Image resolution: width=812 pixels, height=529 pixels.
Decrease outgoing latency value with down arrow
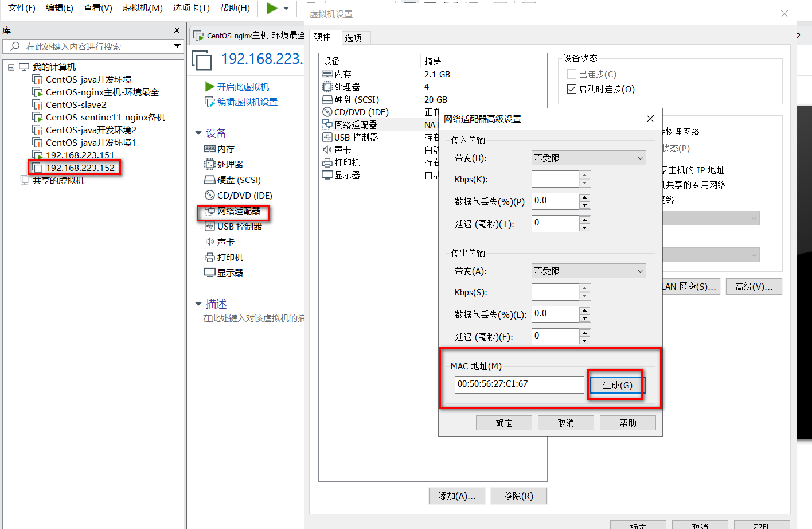click(584, 341)
